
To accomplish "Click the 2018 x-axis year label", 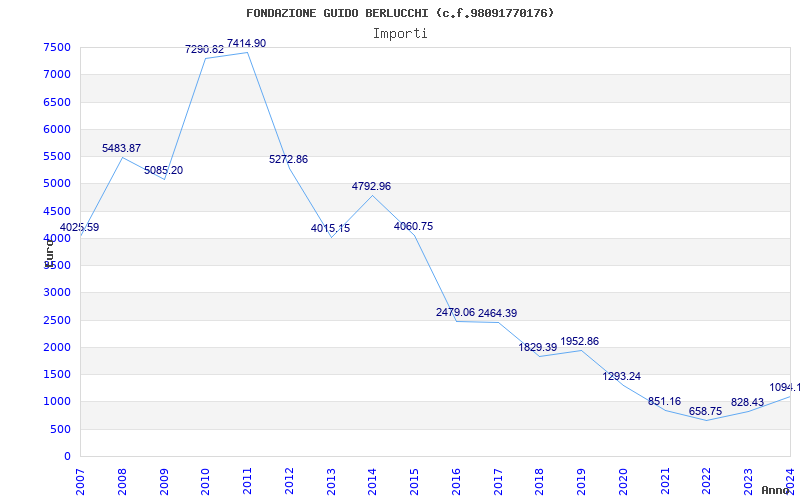I will pos(540,481).
